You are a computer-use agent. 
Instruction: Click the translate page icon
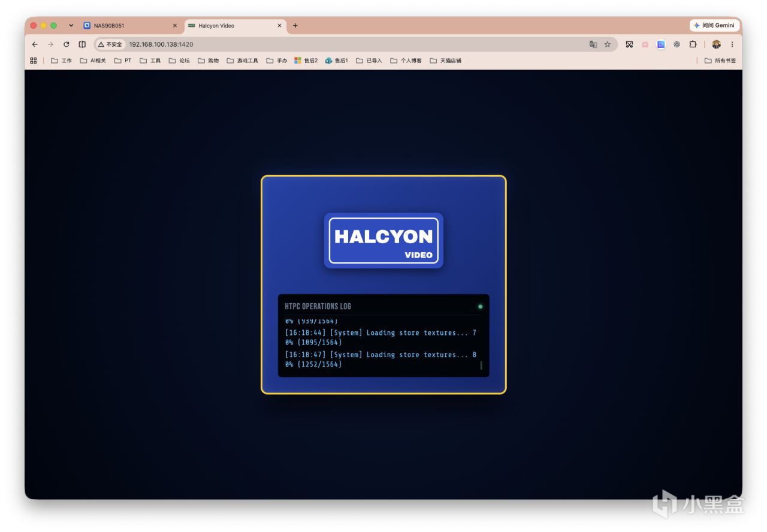click(x=593, y=44)
